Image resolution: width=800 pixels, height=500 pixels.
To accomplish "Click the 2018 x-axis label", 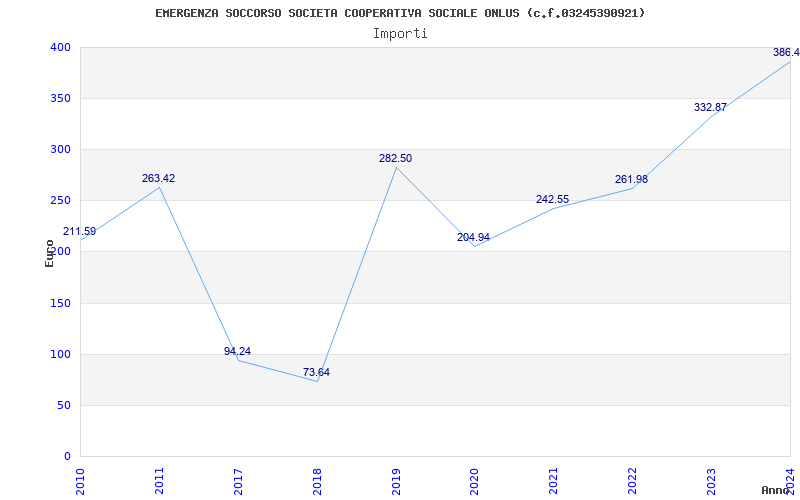I will (x=317, y=481).
